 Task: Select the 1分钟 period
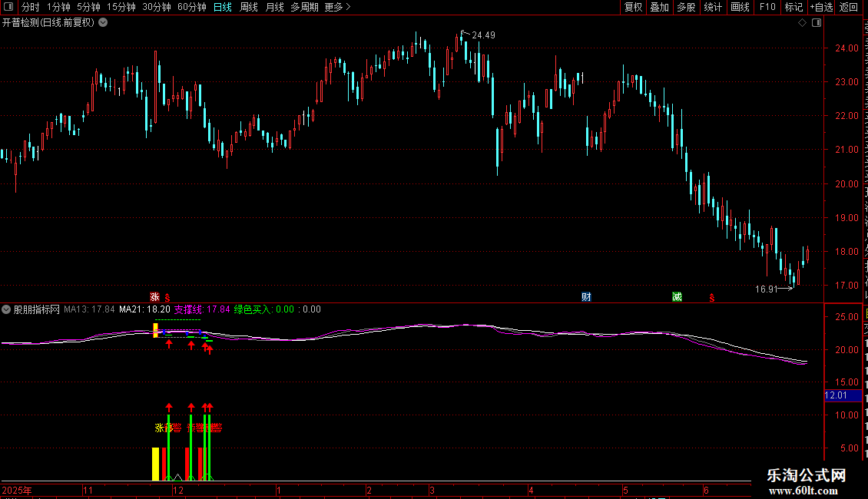pyautogui.click(x=58, y=7)
